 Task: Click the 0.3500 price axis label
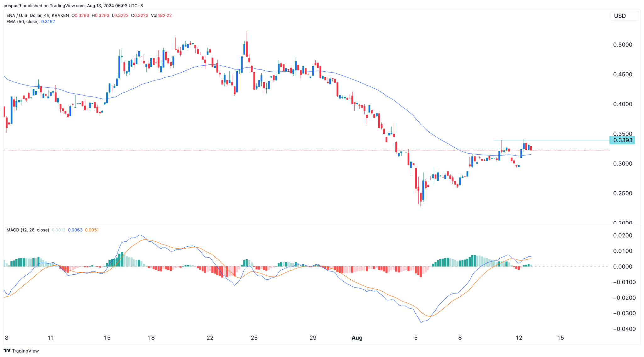(x=623, y=134)
